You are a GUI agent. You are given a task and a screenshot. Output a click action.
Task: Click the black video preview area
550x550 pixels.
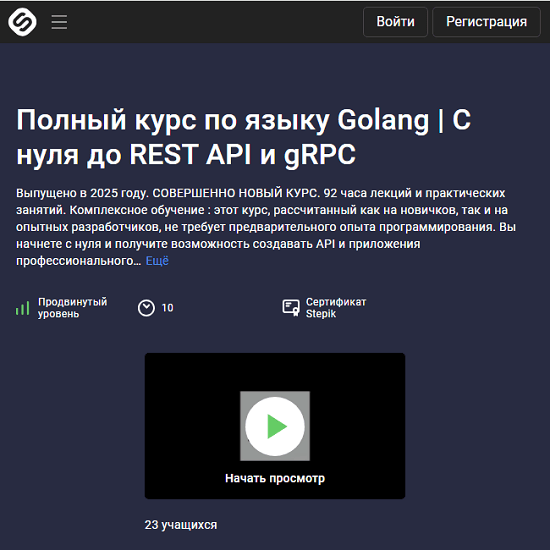tap(275, 426)
